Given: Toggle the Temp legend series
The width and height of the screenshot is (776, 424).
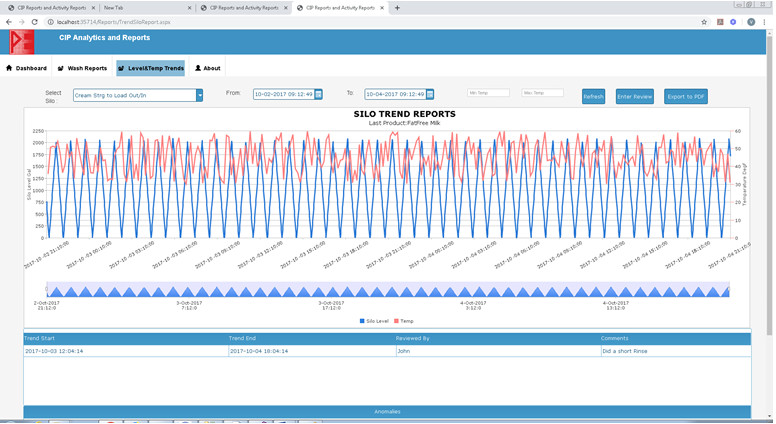Looking at the screenshot, I should (x=405, y=321).
